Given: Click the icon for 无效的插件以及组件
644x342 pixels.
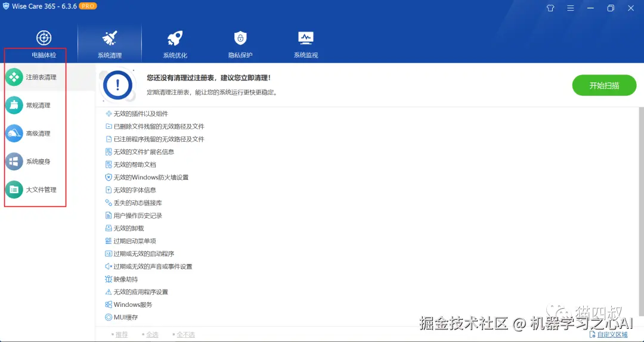Looking at the screenshot, I should point(109,114).
